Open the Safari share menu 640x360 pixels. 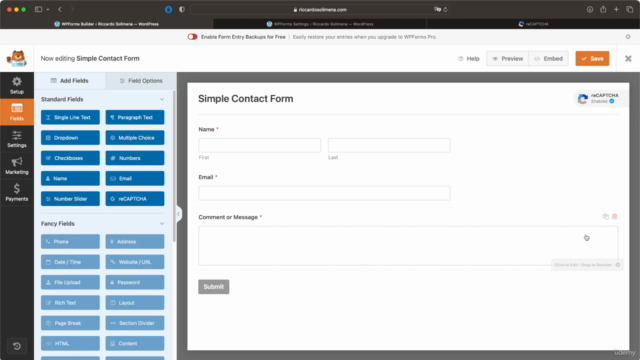click(603, 9)
